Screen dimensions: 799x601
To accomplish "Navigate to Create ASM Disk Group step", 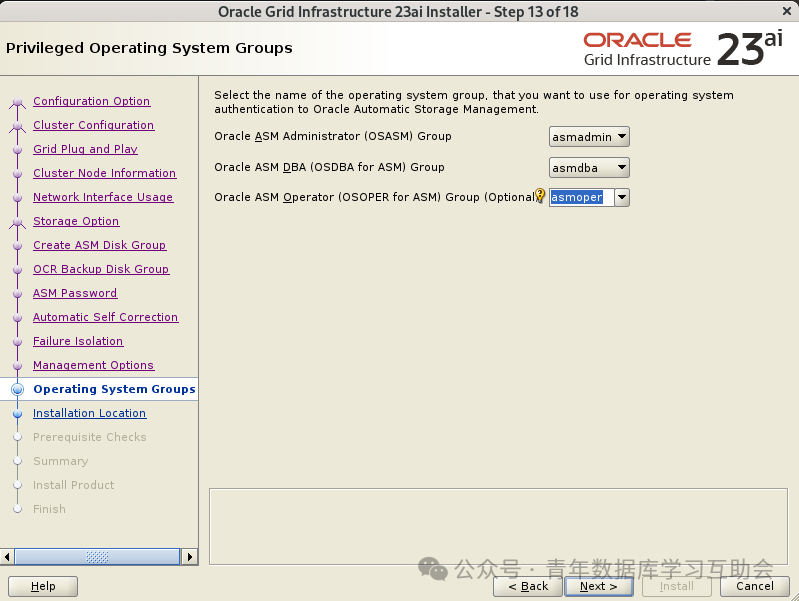I will tap(99, 245).
